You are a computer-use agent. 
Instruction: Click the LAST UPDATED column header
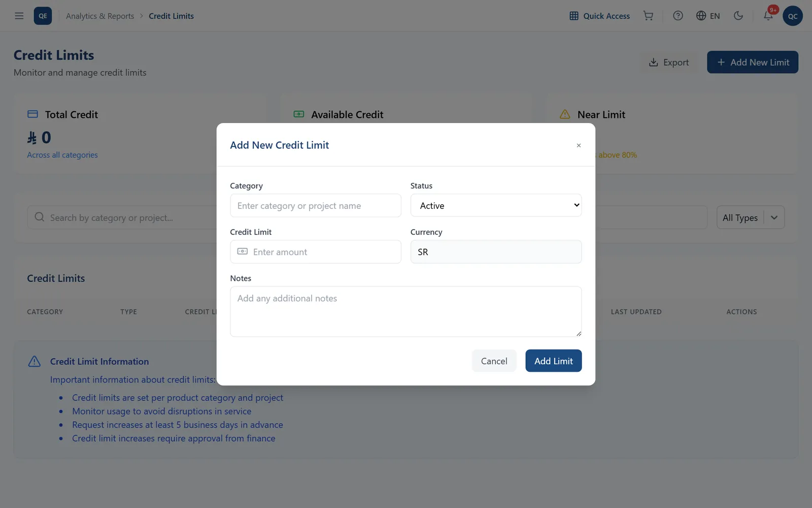[636, 312]
